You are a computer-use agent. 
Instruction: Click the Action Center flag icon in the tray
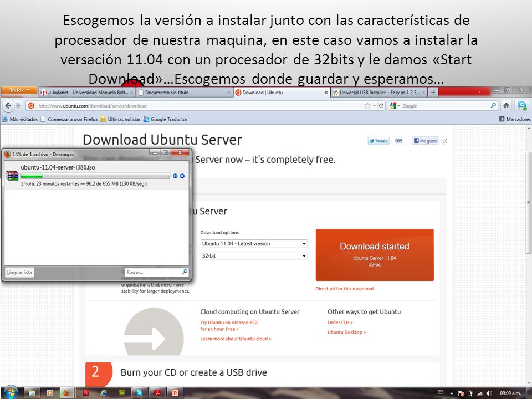coord(461,393)
